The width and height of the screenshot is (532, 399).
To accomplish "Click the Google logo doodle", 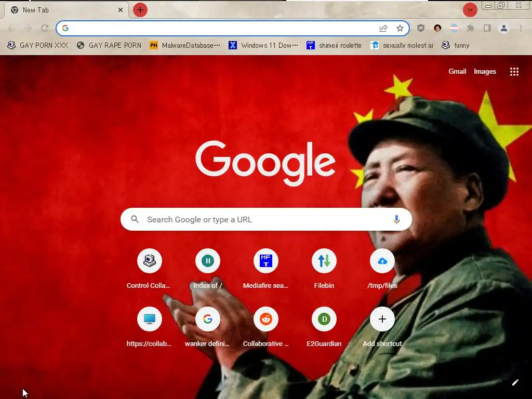I will (x=265, y=163).
